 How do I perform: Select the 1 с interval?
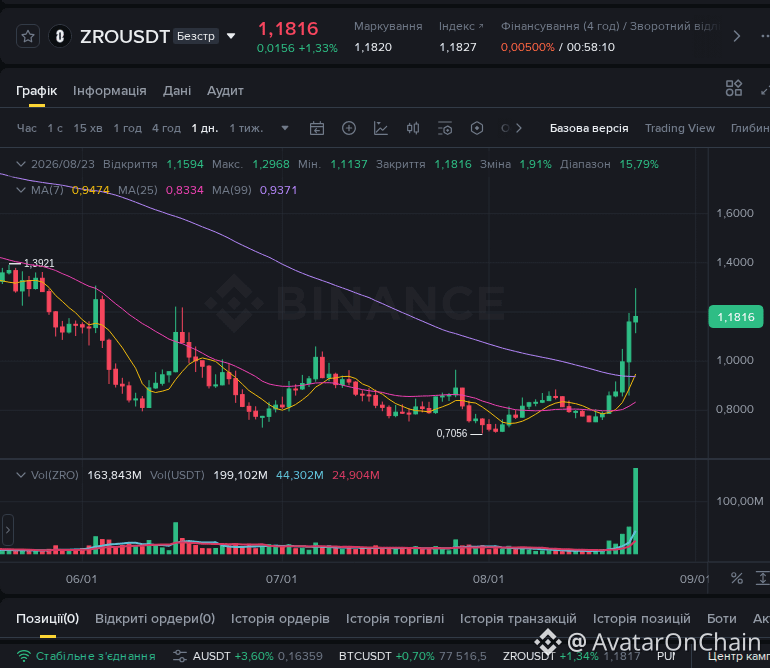point(55,128)
